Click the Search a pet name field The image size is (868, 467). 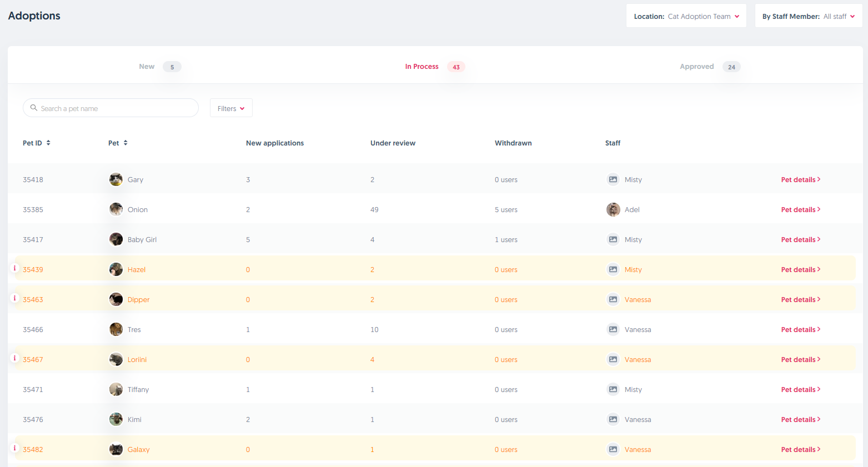tap(117, 108)
